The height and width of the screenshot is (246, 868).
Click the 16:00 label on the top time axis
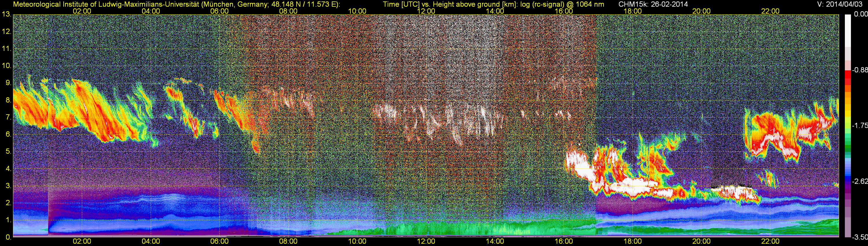point(564,11)
